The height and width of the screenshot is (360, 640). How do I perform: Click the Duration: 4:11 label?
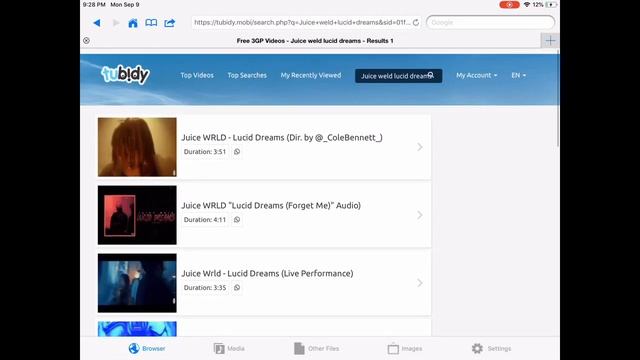[204, 220]
